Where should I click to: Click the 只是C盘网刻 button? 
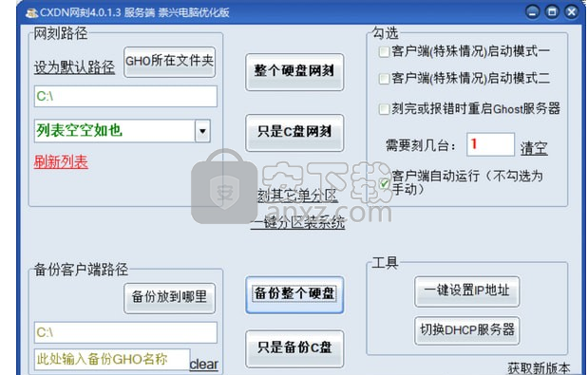tap(294, 133)
